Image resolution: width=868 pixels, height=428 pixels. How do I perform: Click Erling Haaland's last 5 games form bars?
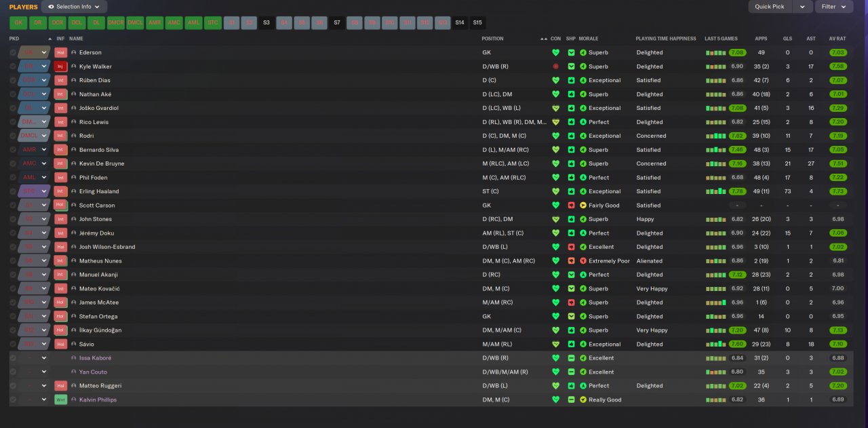715,191
